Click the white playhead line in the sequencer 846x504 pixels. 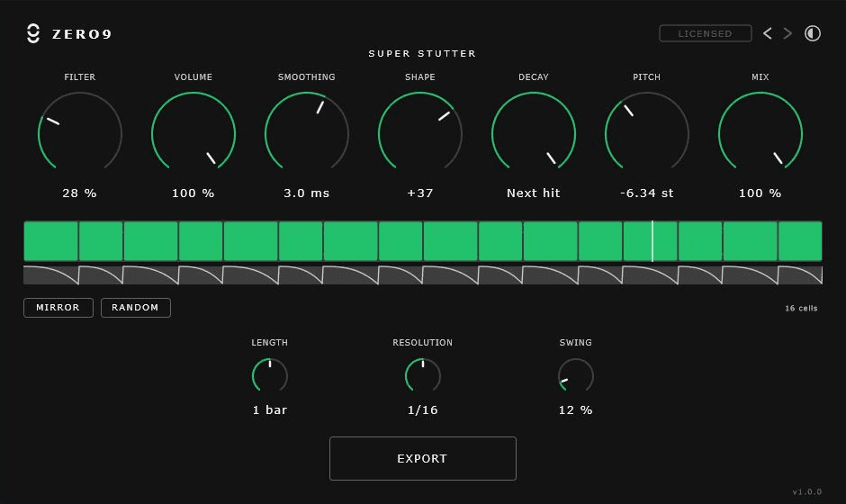(x=652, y=241)
